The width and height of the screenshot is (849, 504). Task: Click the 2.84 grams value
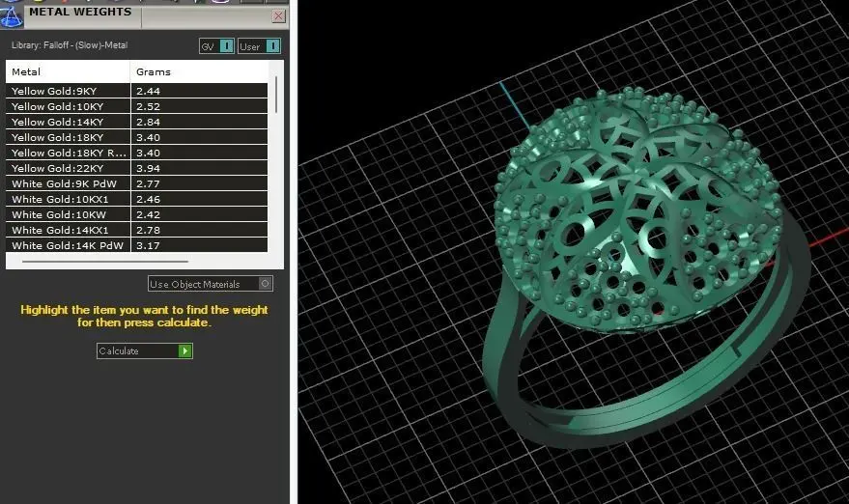(x=149, y=122)
